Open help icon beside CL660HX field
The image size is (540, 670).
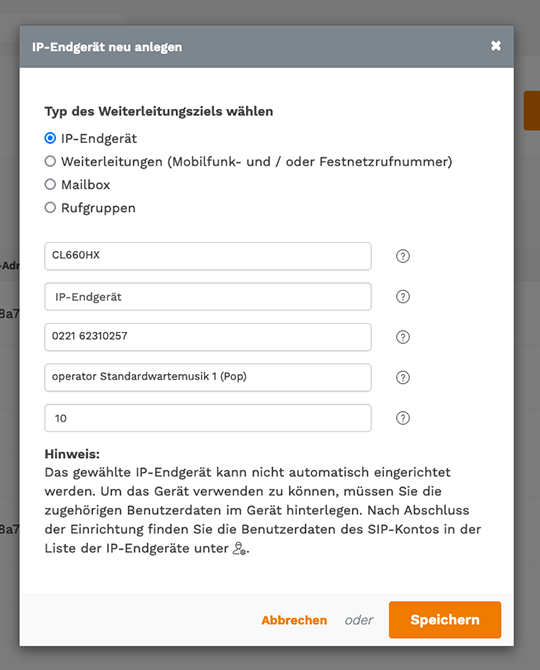(402, 256)
